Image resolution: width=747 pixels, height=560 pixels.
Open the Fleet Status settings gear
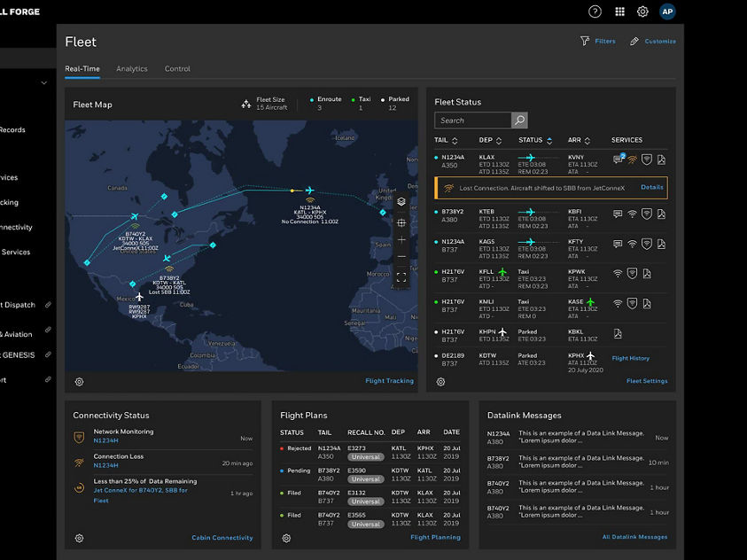[x=440, y=382]
